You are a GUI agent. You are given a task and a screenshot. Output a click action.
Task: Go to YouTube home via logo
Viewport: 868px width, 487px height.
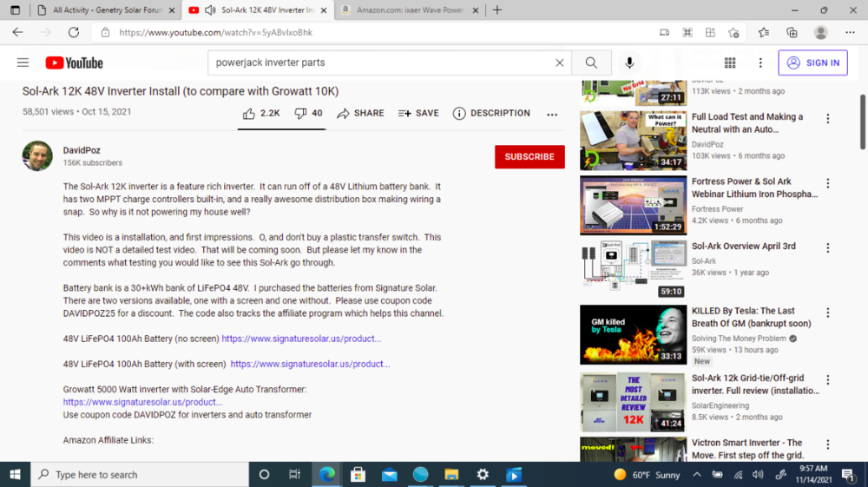tap(74, 63)
